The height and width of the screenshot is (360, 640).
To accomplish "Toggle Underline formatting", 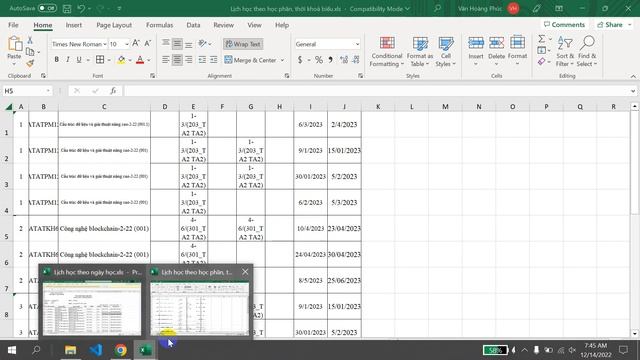I will (79, 60).
